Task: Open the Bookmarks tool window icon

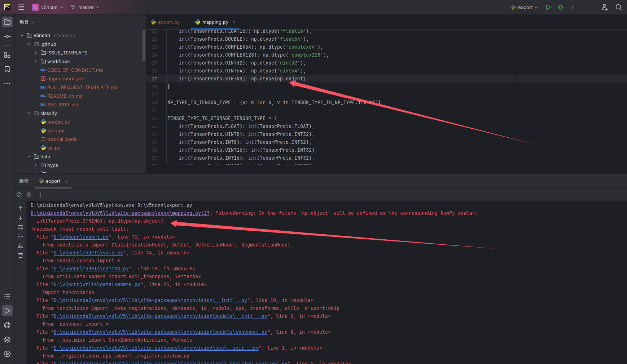Action: coord(7,69)
